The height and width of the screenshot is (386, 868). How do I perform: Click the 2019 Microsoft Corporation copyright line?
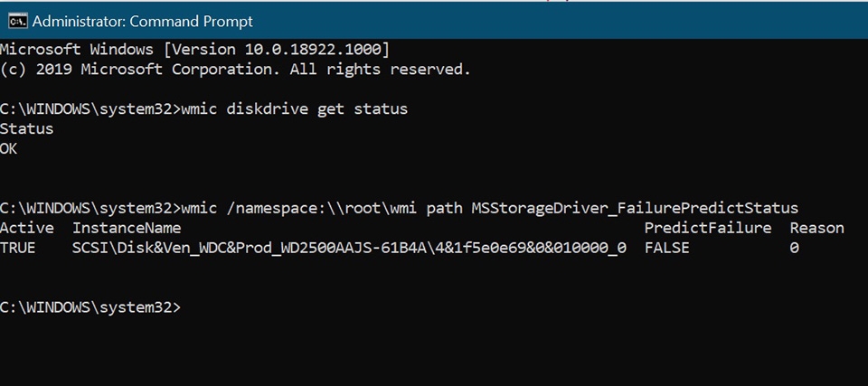(235, 69)
